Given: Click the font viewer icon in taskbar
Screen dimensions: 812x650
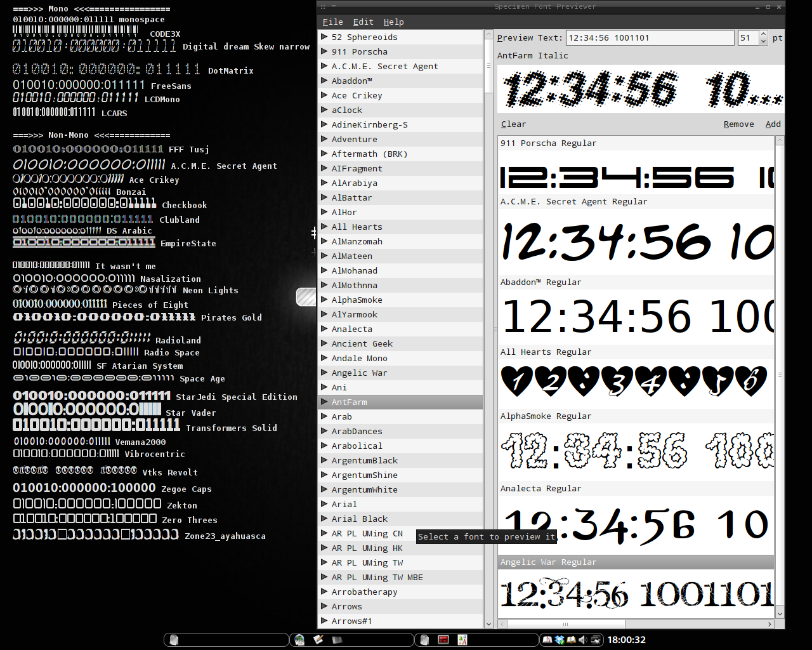Looking at the screenshot, I should click(x=462, y=639).
